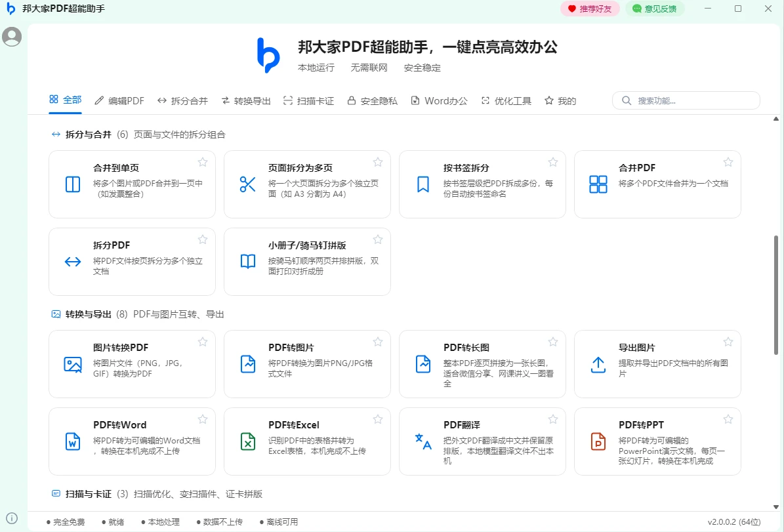Screen dimensions: 784x532
Task: Favorite 合并到单页 with its star
Action: (x=203, y=162)
